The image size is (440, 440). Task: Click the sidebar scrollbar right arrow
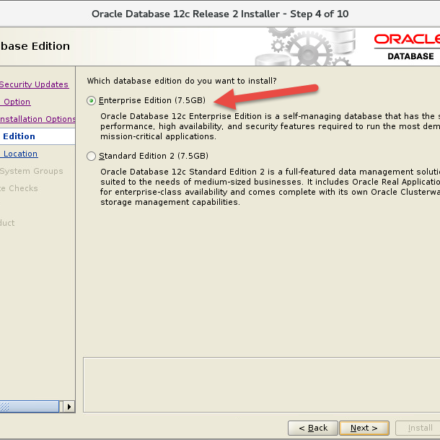[x=69, y=407]
